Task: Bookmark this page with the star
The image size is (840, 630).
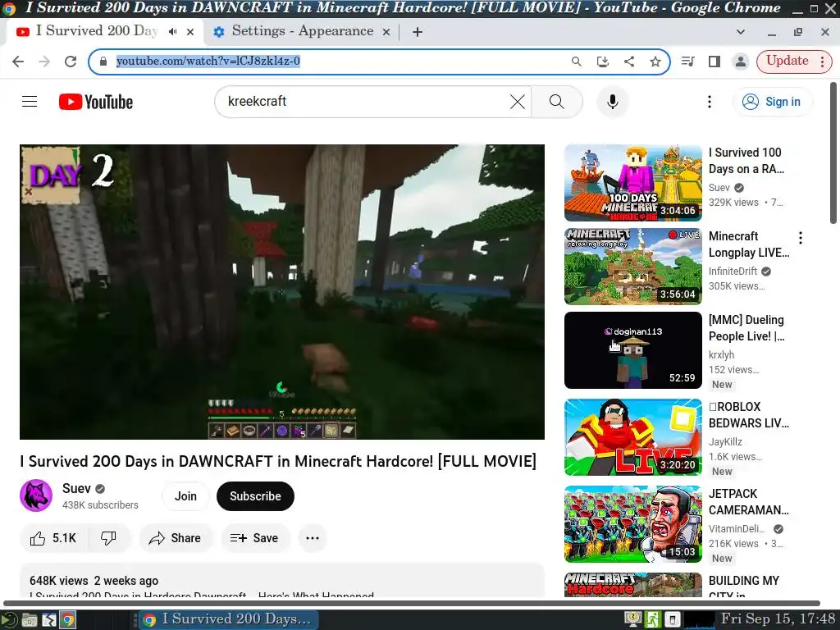Action: point(655,61)
